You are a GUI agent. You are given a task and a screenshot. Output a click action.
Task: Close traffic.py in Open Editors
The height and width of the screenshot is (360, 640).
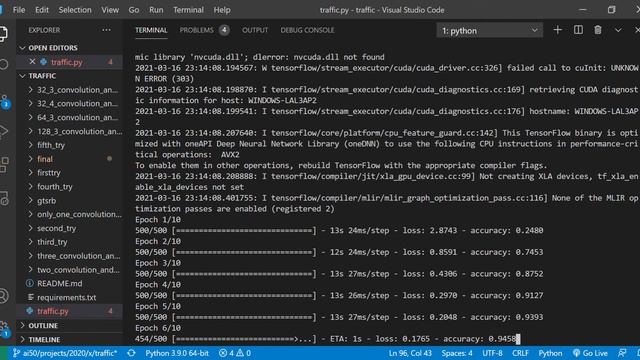32,62
